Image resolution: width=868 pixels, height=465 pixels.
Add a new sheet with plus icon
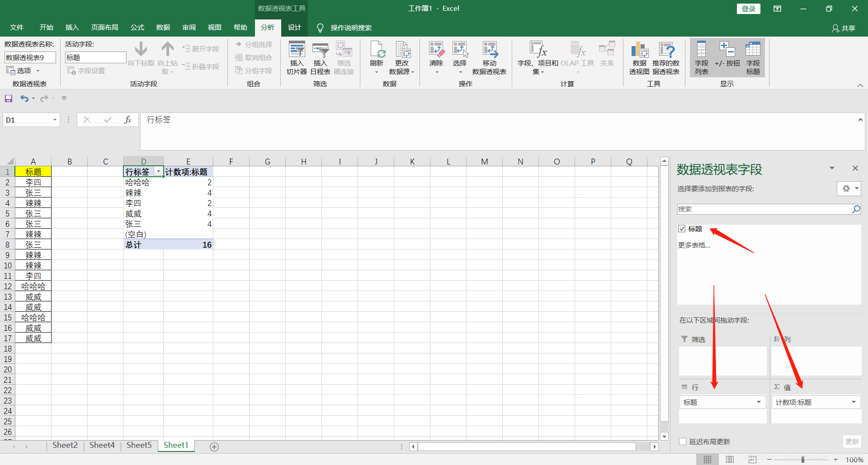pyautogui.click(x=214, y=446)
